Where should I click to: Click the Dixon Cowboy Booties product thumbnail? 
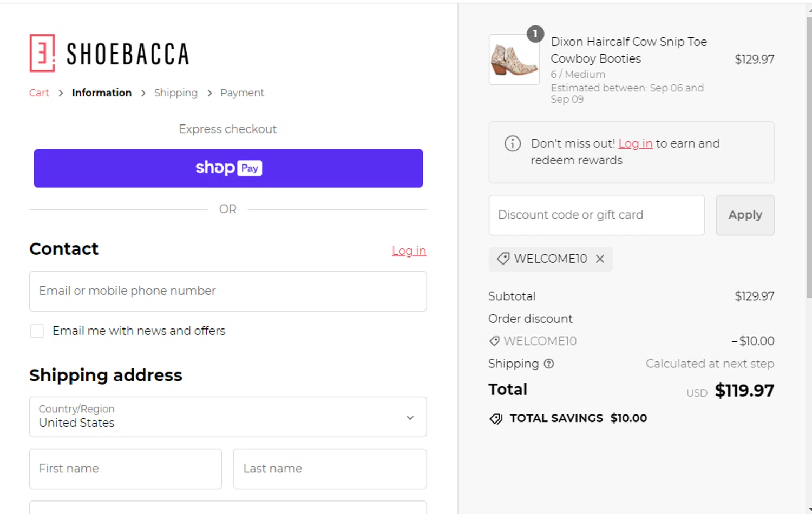coord(514,60)
